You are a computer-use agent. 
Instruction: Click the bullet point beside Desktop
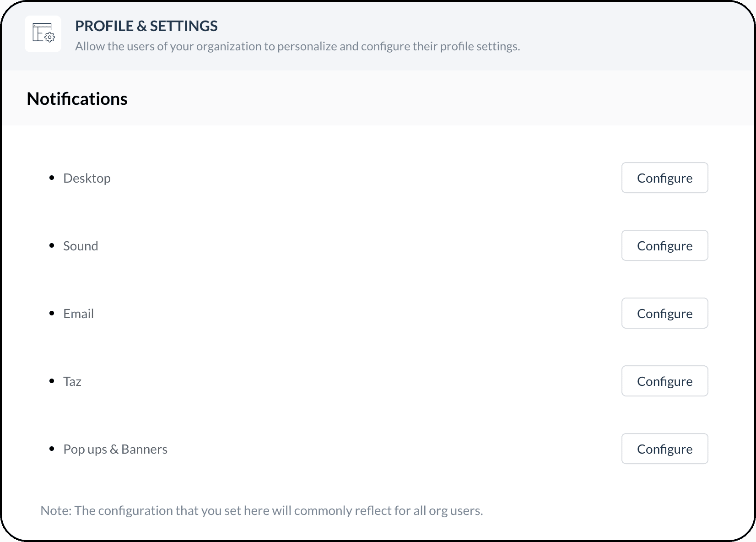coord(52,178)
